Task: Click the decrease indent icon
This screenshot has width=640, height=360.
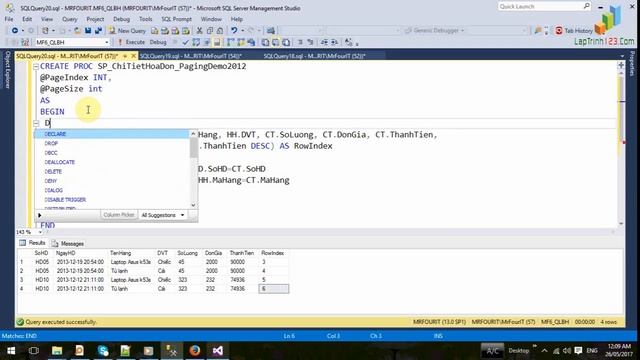Action: [x=324, y=42]
